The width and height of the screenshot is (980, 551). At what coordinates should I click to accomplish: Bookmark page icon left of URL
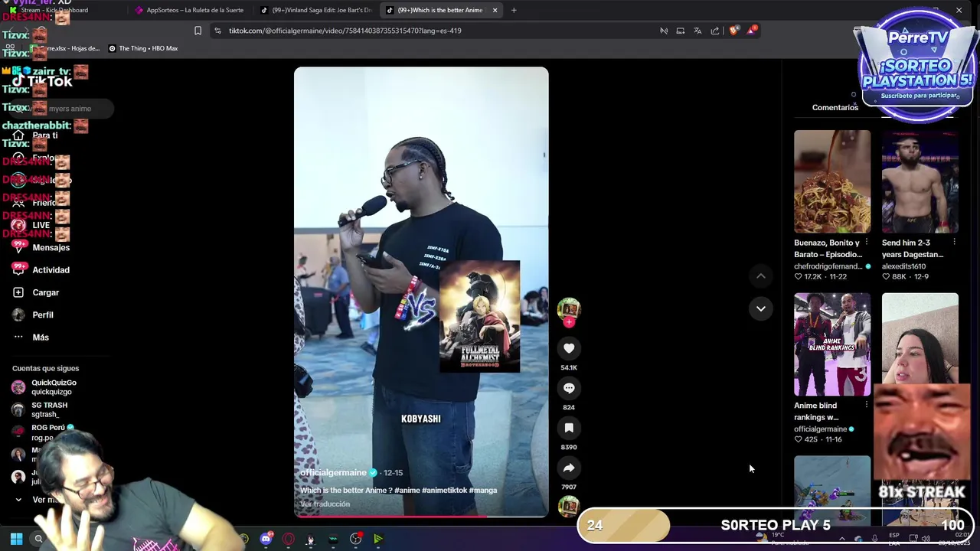(x=198, y=31)
